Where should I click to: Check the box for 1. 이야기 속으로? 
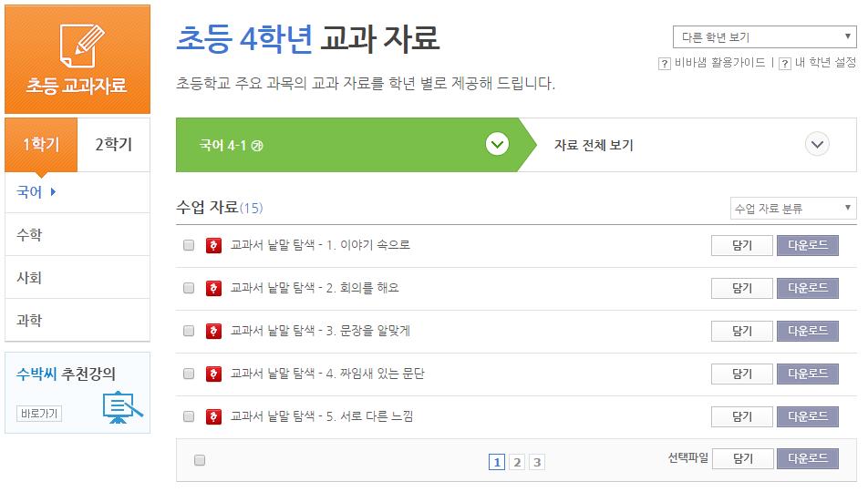click(x=189, y=244)
